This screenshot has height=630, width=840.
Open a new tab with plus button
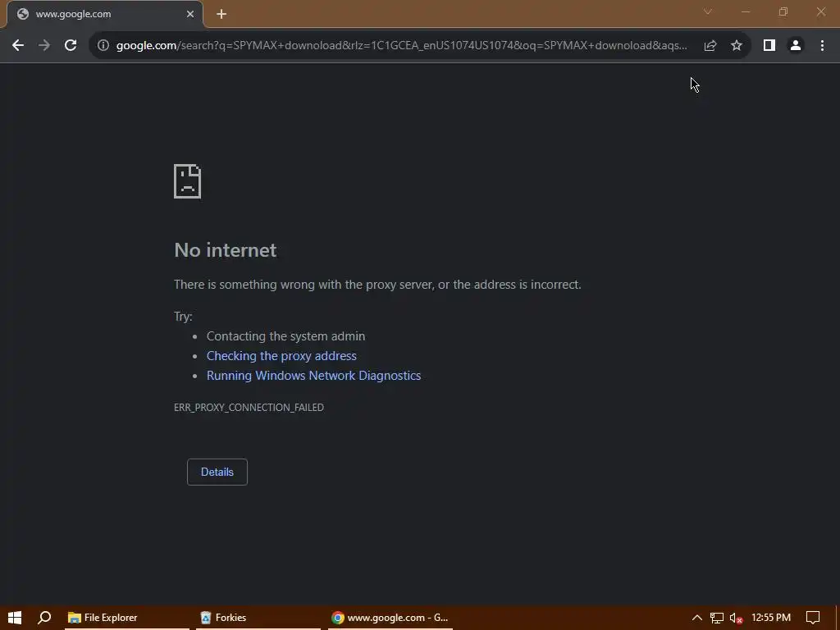coord(221,14)
